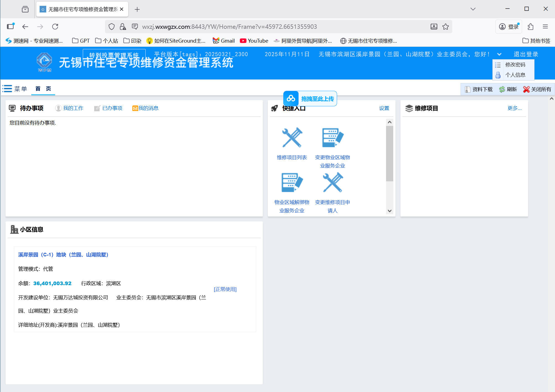Click the 刷新 refresh icon
The width and height of the screenshot is (555, 392).
pos(502,89)
